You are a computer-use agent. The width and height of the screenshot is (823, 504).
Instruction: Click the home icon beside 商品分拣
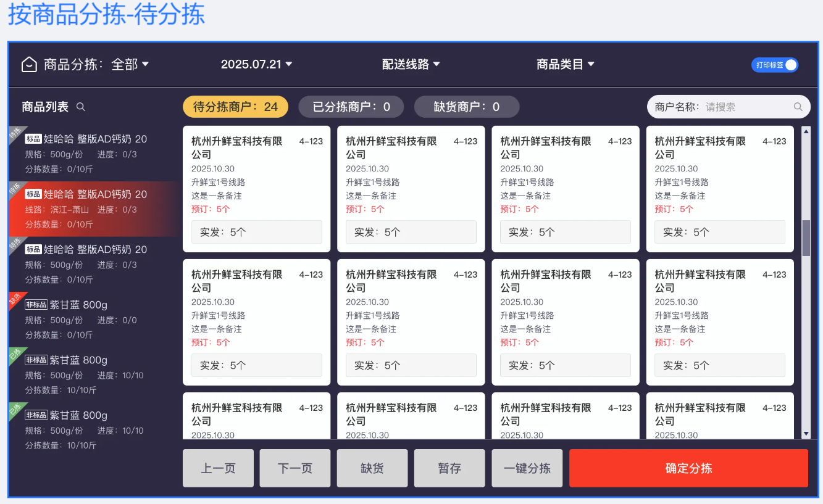(x=29, y=64)
